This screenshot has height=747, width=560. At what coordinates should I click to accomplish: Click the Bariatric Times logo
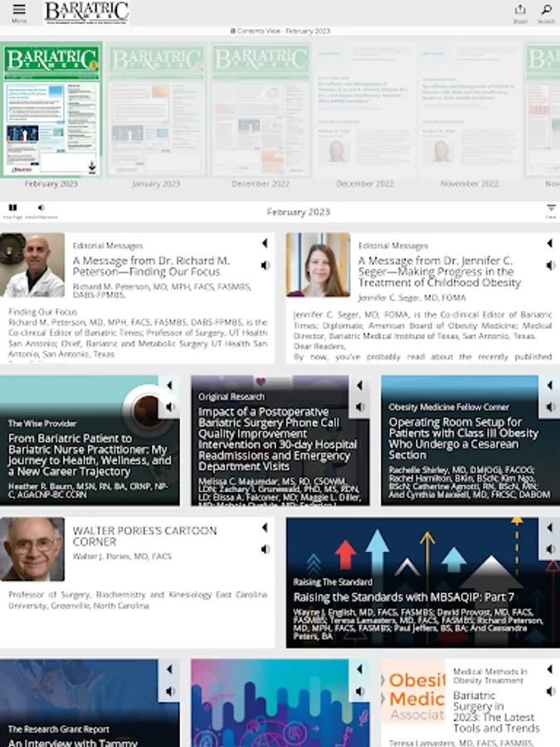(86, 12)
